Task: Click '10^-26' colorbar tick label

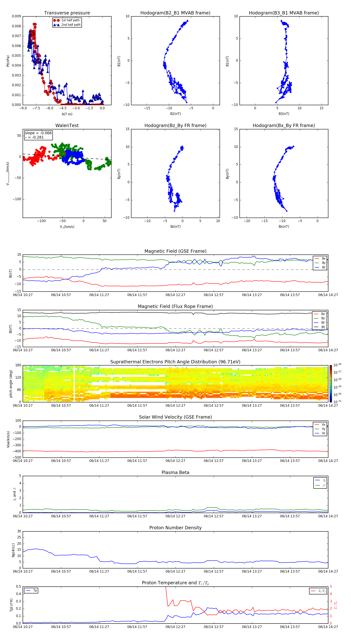Action: point(337,365)
